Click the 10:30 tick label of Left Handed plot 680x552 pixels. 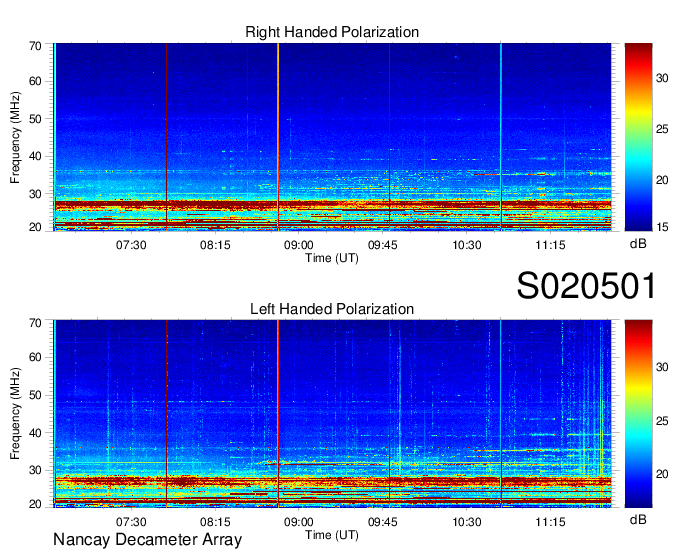[x=467, y=522]
